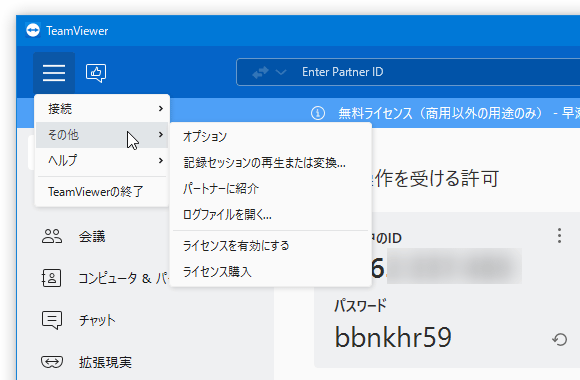
Task: Expand the ヘルプ submenu
Action: click(102, 161)
